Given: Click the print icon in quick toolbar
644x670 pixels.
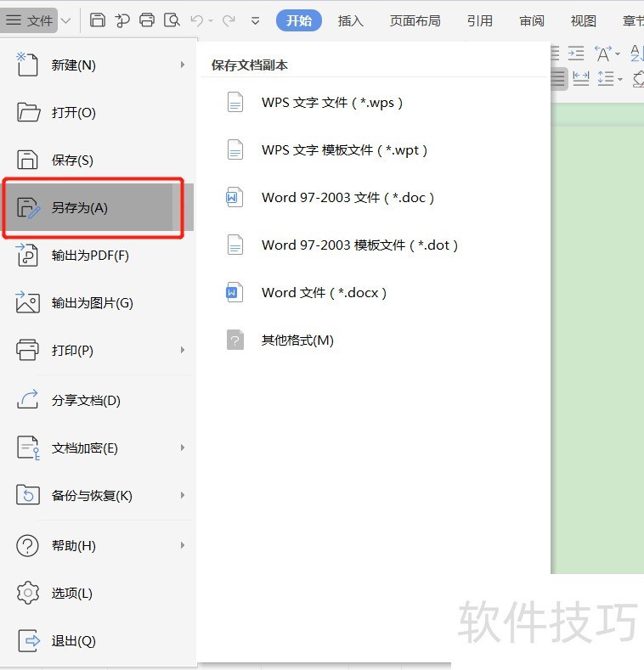Looking at the screenshot, I should 147,20.
